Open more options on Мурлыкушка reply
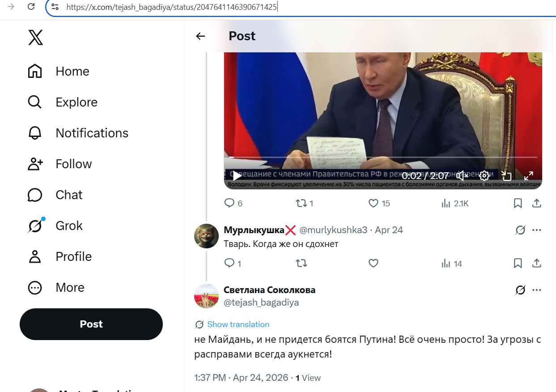The height and width of the screenshot is (392, 556). tap(537, 230)
